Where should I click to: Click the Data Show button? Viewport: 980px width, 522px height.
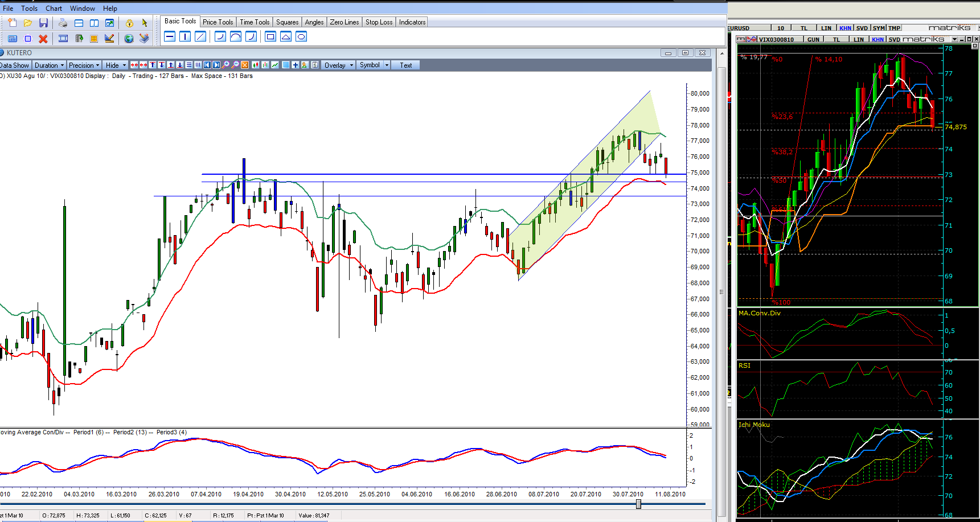(14, 65)
